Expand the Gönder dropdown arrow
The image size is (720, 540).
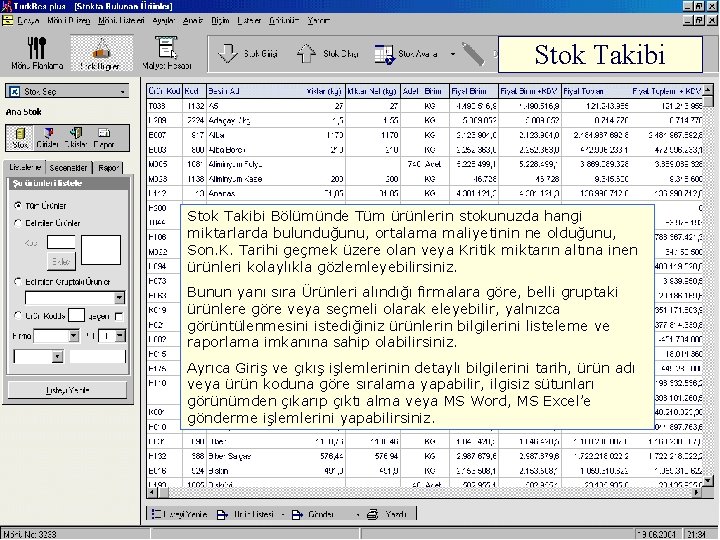coord(358,515)
